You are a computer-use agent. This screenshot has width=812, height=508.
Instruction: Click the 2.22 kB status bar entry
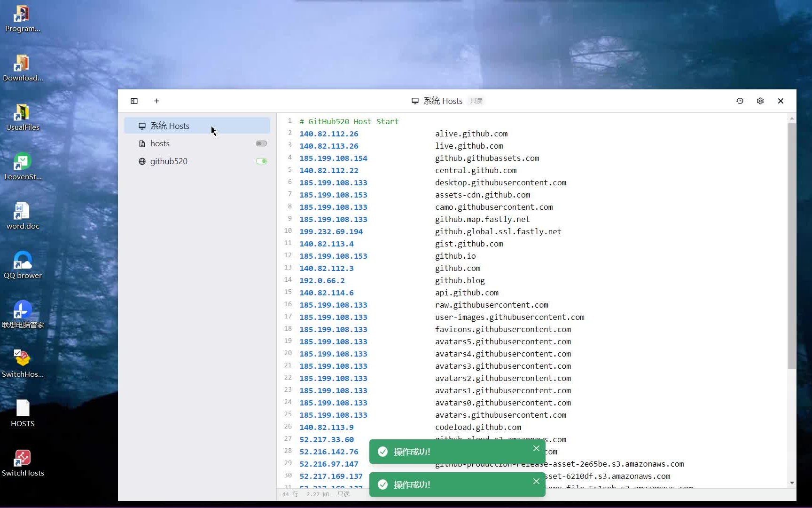pyautogui.click(x=318, y=494)
